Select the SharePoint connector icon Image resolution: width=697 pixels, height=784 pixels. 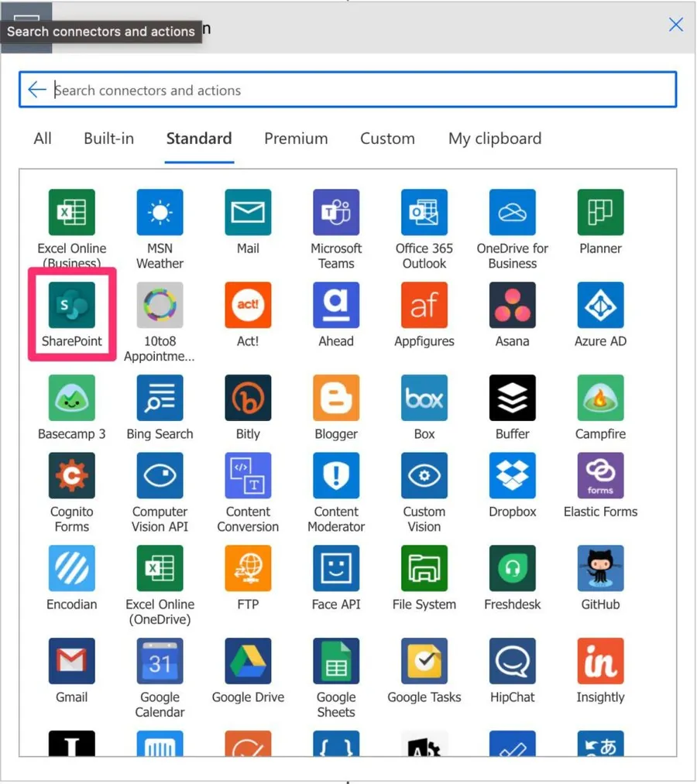pyautogui.click(x=71, y=305)
